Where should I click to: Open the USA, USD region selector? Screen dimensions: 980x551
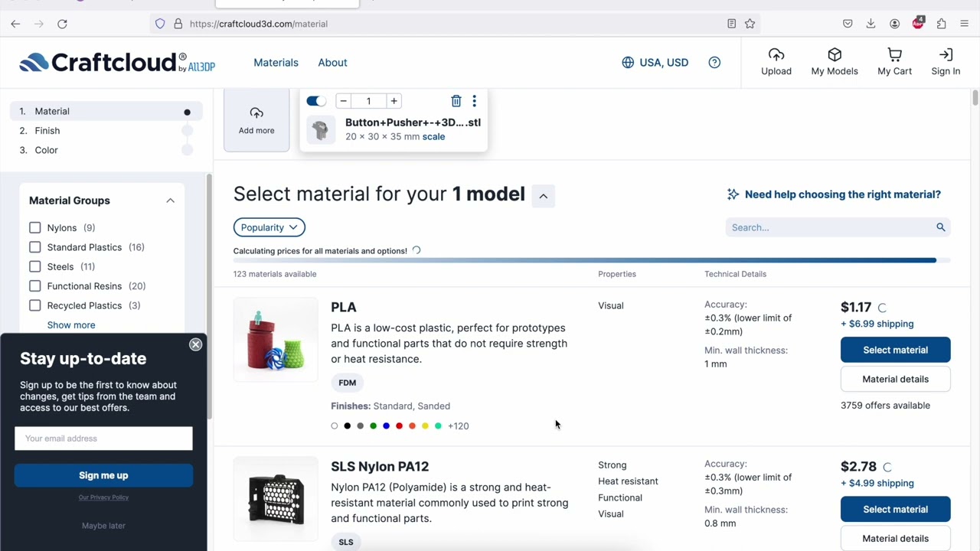[655, 63]
